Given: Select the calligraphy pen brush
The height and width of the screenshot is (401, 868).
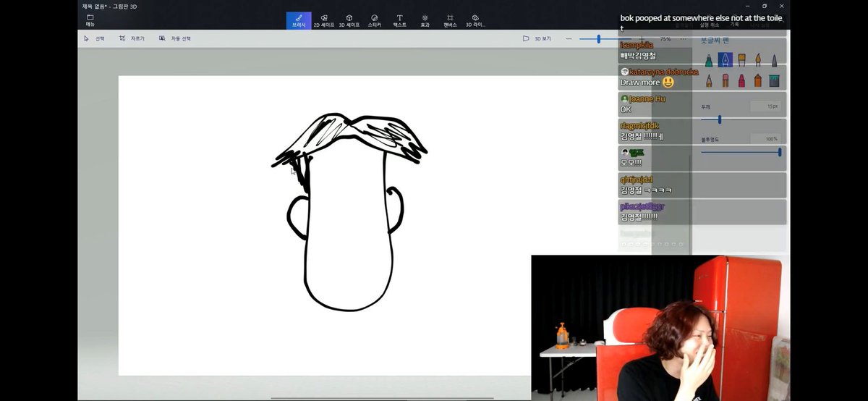Looking at the screenshot, I should tap(726, 59).
